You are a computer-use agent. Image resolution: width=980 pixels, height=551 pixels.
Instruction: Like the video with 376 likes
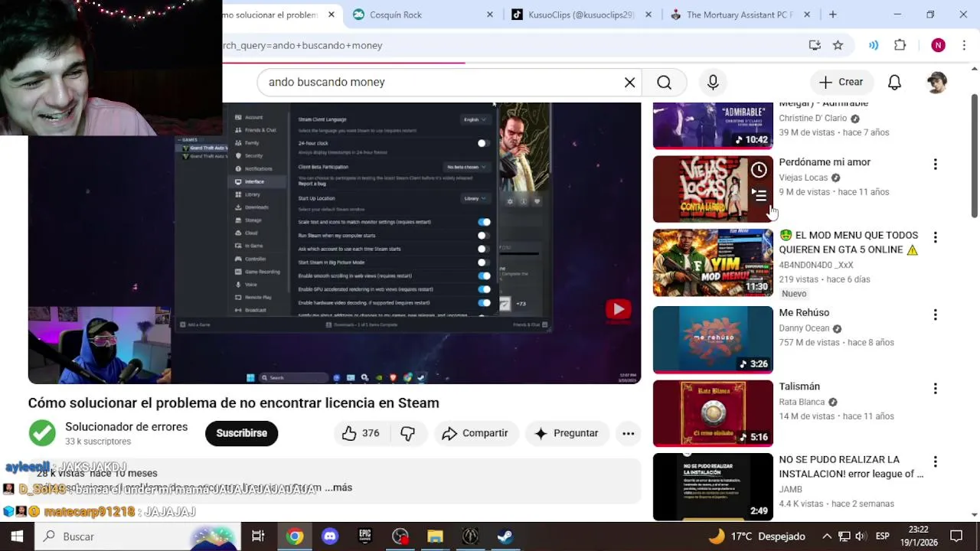point(361,433)
